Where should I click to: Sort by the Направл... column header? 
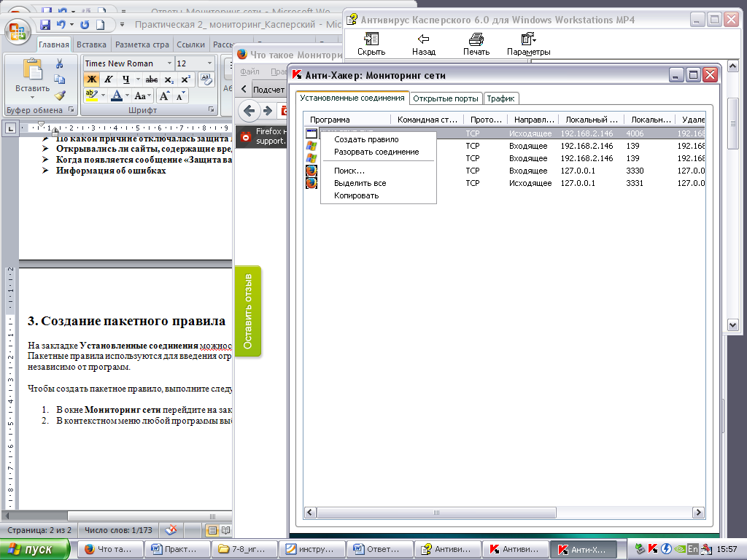coord(533,120)
